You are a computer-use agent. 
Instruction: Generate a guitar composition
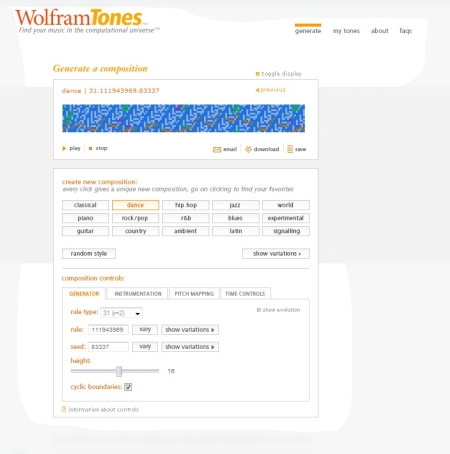click(x=85, y=231)
